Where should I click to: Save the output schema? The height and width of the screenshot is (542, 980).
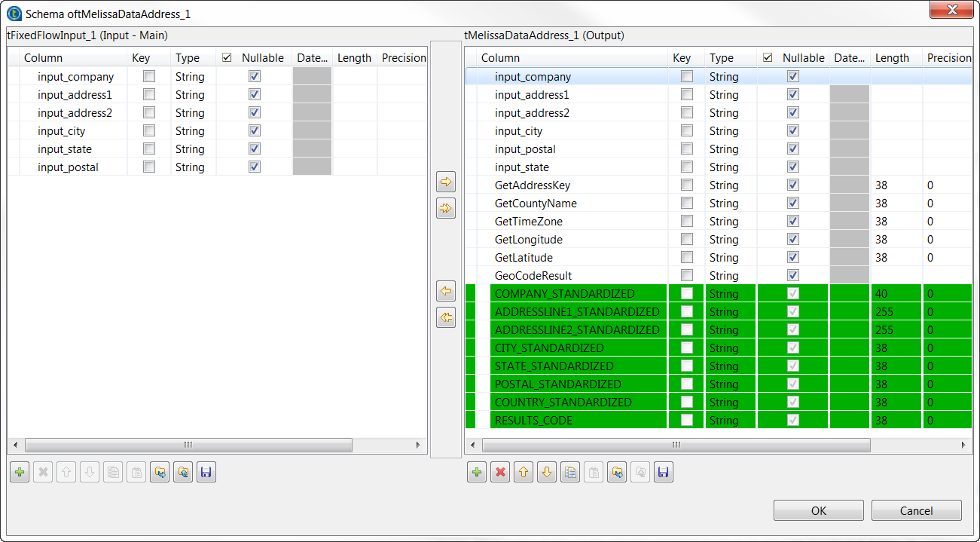[663, 472]
